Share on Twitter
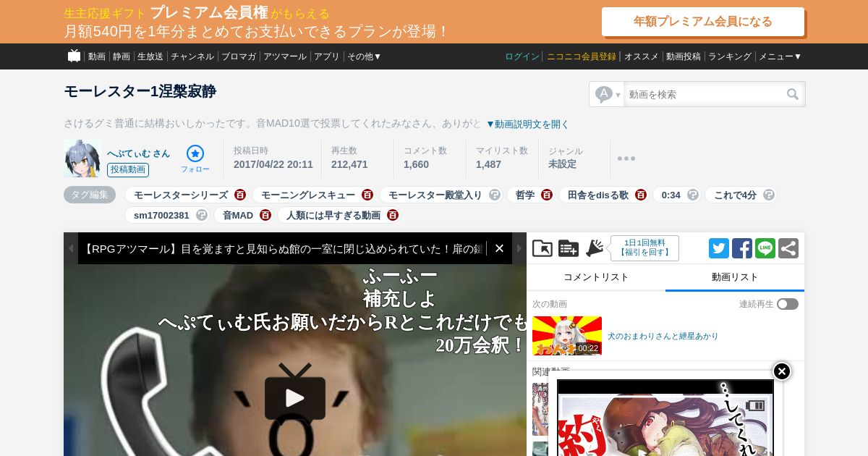The image size is (868, 456). coord(719,248)
